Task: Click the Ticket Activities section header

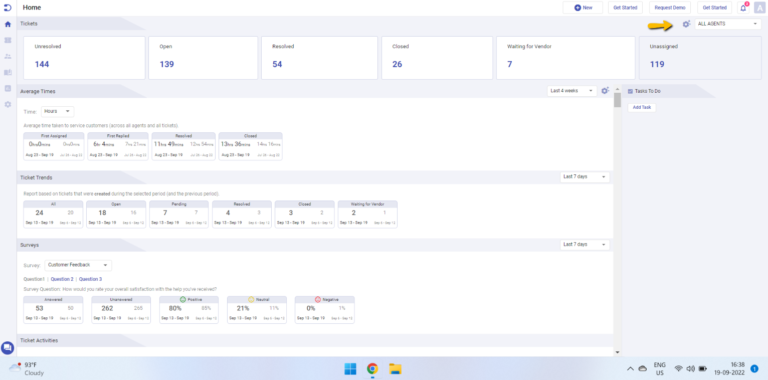Action: tap(39, 340)
